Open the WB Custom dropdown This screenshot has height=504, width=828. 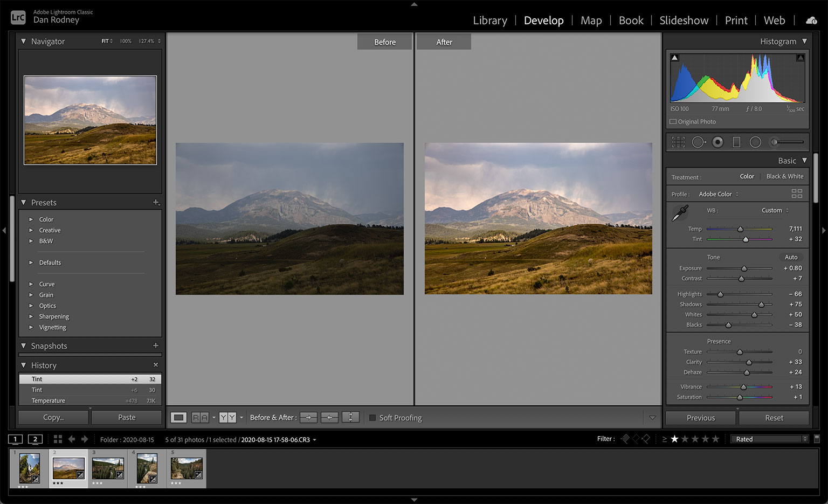point(775,210)
